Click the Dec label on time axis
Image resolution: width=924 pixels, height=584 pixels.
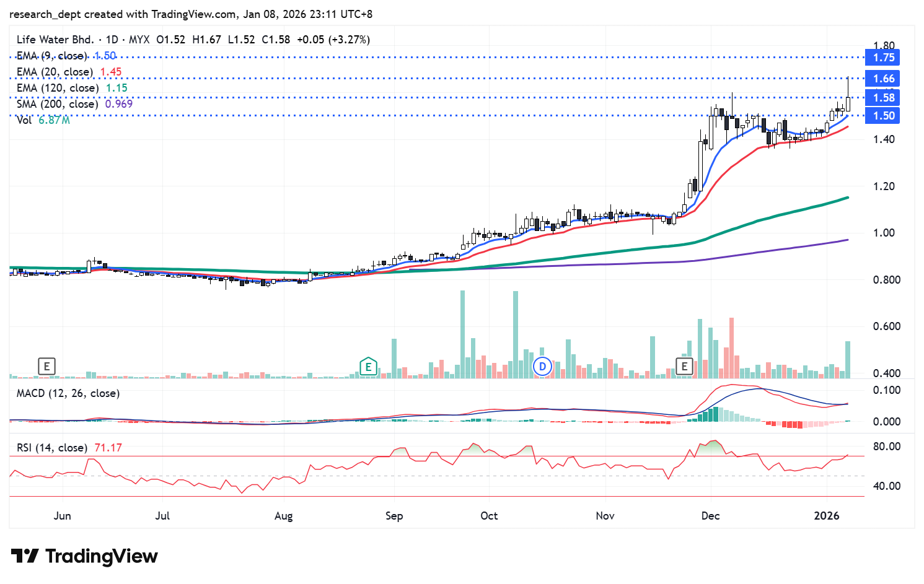(x=710, y=516)
